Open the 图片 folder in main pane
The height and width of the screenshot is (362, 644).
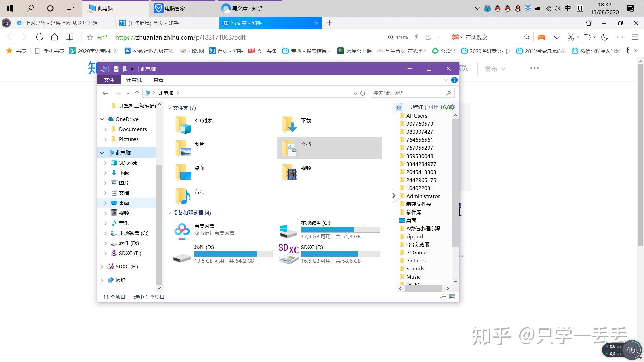(x=183, y=148)
